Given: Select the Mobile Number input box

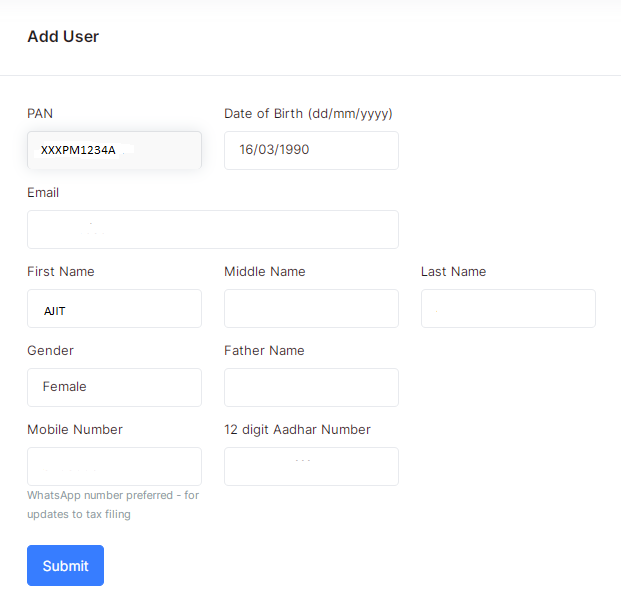Looking at the screenshot, I should [114, 466].
